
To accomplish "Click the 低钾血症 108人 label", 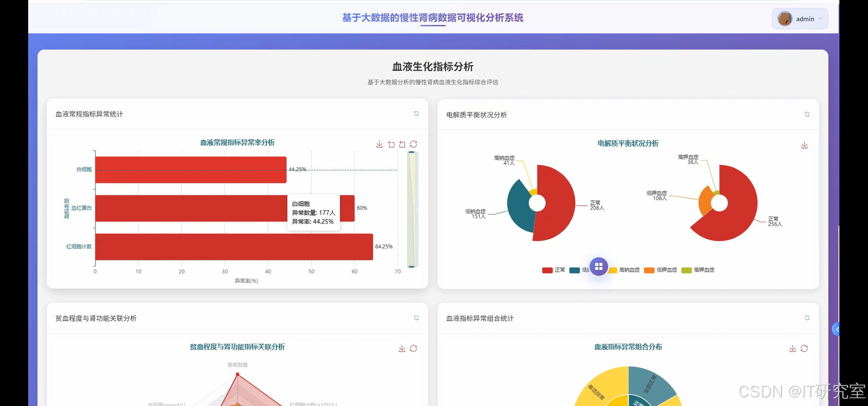I will click(x=657, y=196).
